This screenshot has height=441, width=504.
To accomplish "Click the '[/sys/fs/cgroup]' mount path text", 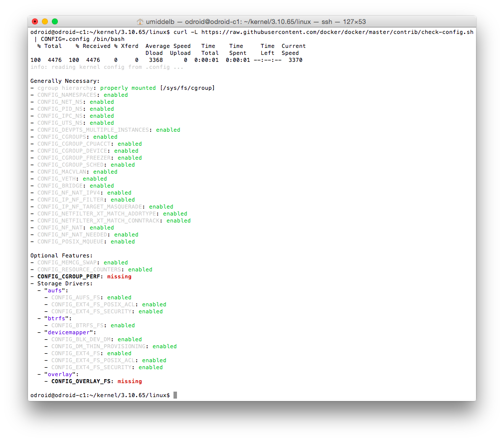I will click(x=187, y=88).
